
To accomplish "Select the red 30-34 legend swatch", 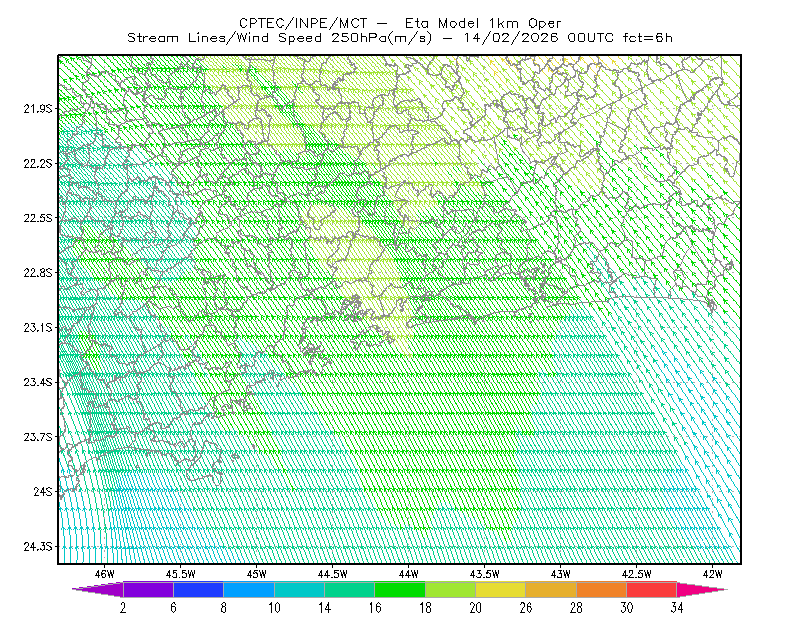I will pyautogui.click(x=652, y=589).
